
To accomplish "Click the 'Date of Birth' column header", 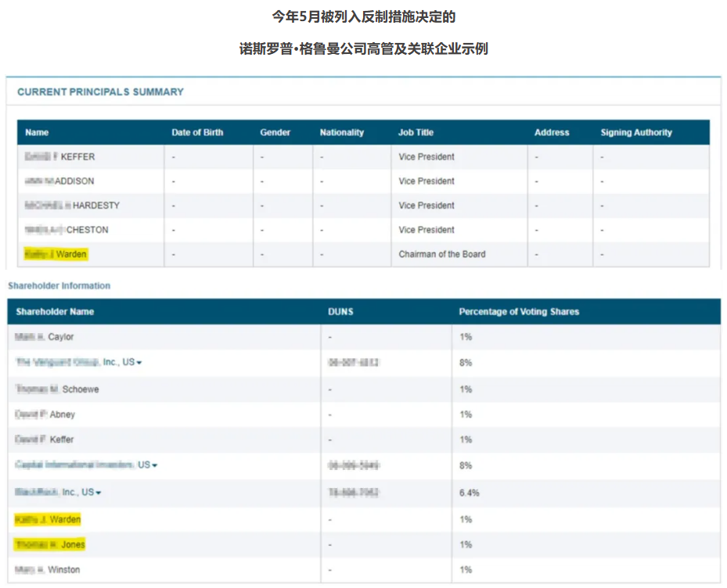I will coord(197,132).
